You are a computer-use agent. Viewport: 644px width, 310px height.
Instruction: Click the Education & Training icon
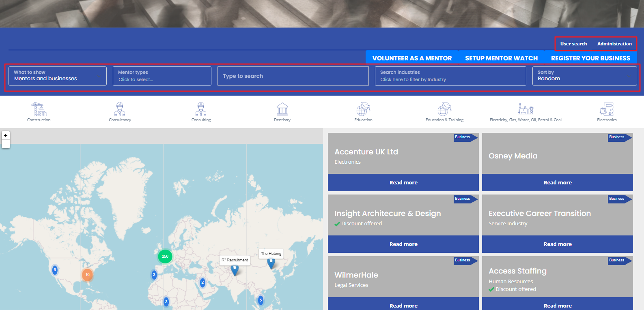(x=444, y=109)
